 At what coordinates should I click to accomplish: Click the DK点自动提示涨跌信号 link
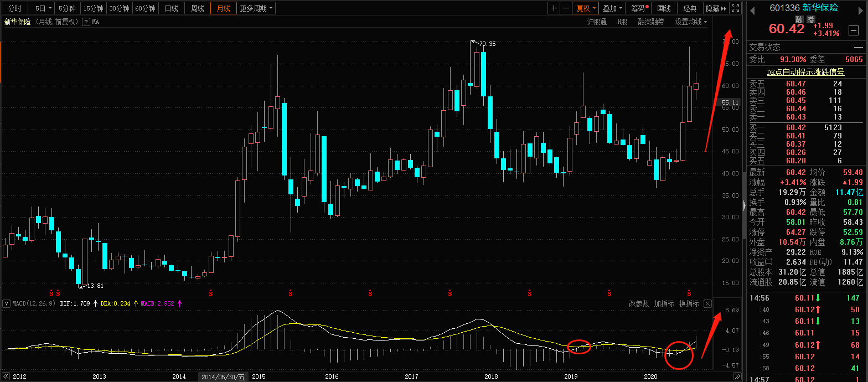805,72
